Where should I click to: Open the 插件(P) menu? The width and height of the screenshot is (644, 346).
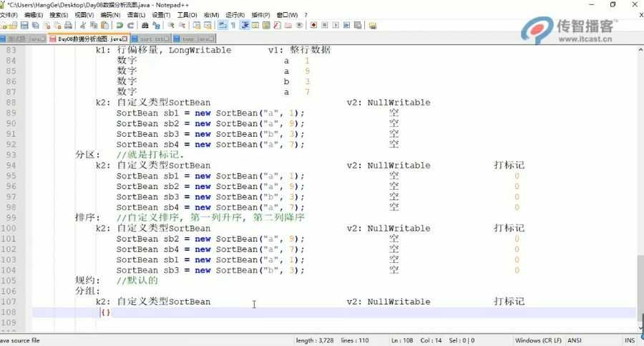coord(260,15)
